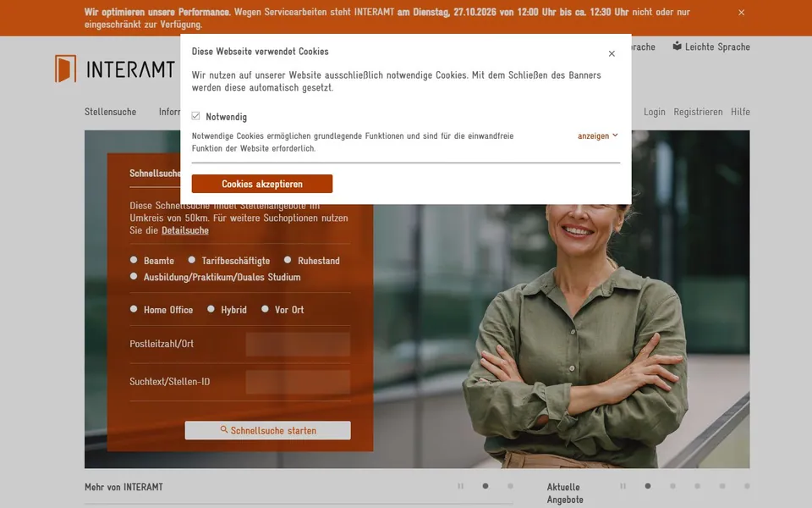Pause the Mehr von INTERAMT carousel
Screen dimensions: 812x508
460,486
